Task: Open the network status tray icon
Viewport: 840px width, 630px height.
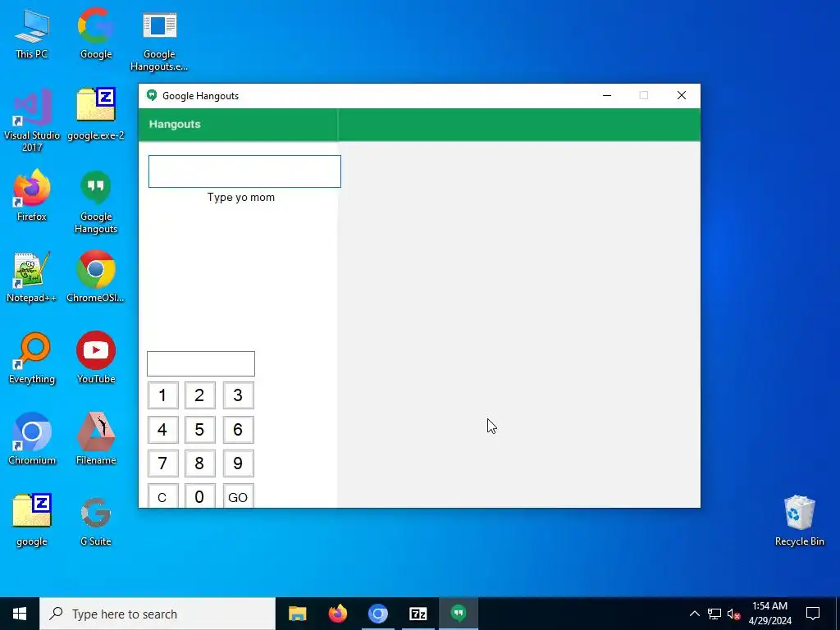Action: [x=714, y=614]
